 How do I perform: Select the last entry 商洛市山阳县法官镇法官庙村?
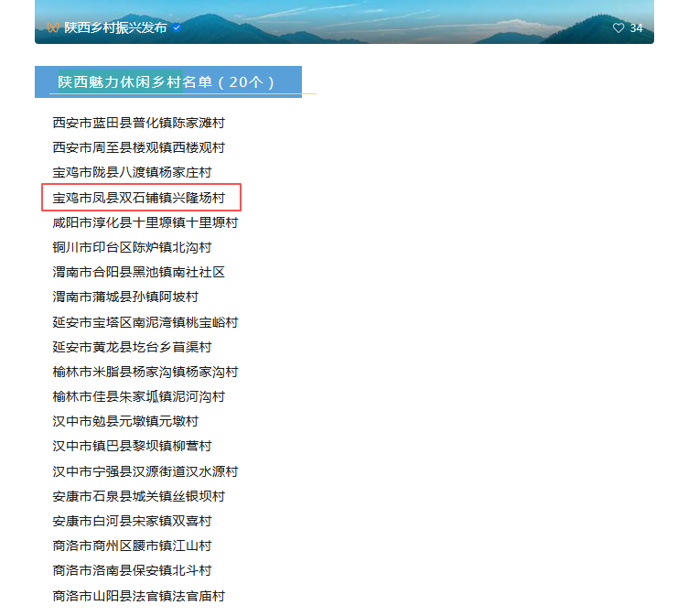click(x=139, y=596)
